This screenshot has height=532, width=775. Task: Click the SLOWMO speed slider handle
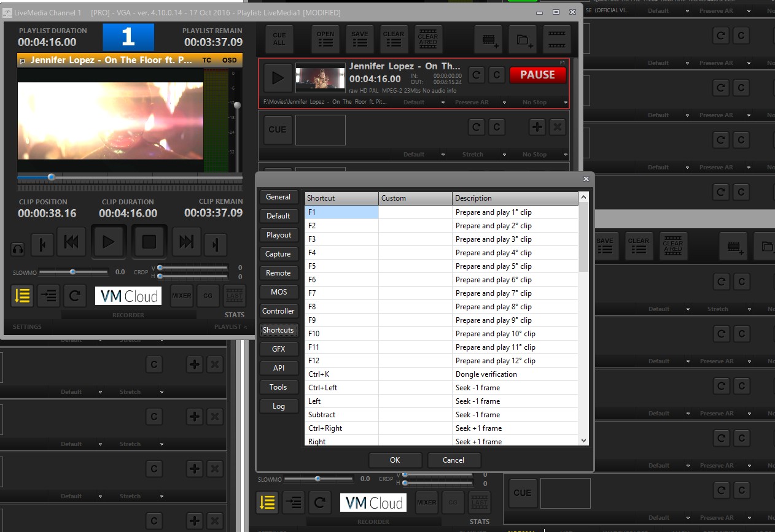point(72,272)
